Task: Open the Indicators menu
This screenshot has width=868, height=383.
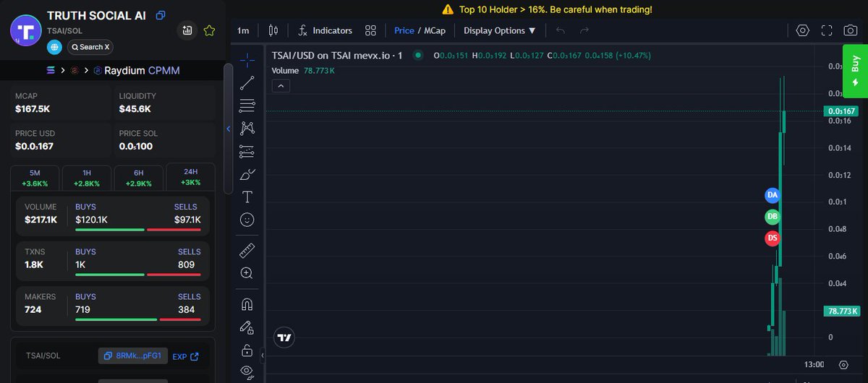Action: (x=325, y=30)
